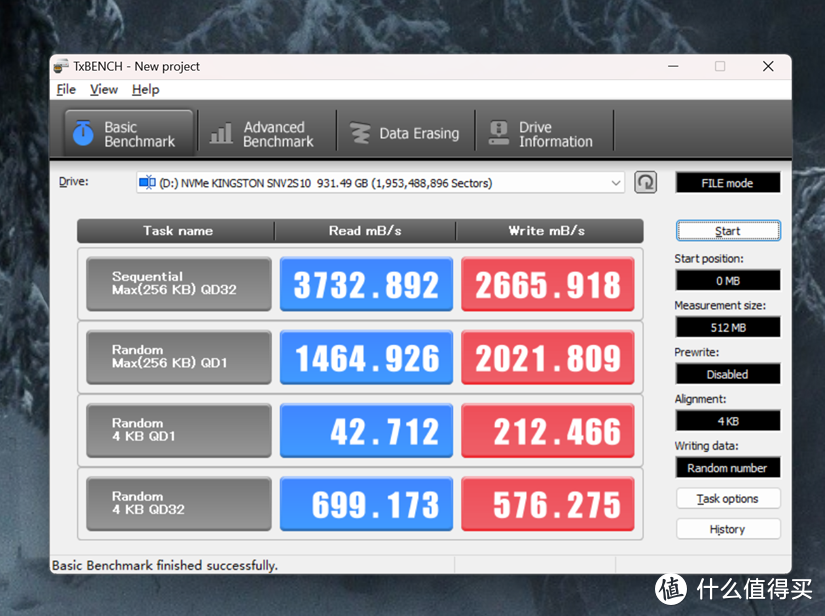
Task: Switch to the Drive Information tab
Action: click(544, 133)
